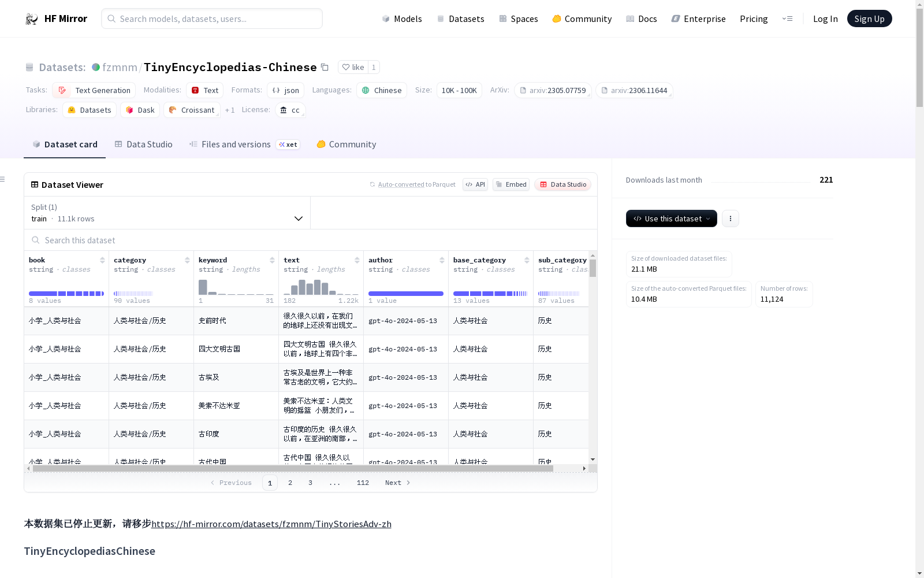
Task: Click the Sign Up button
Action: point(870,18)
